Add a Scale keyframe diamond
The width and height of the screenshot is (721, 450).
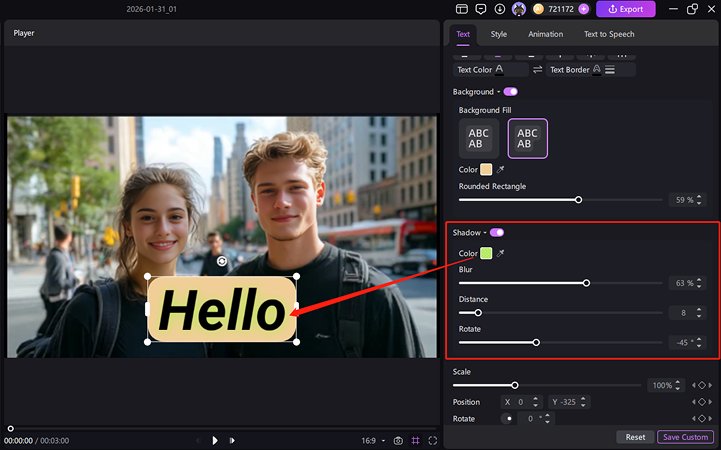click(x=702, y=385)
